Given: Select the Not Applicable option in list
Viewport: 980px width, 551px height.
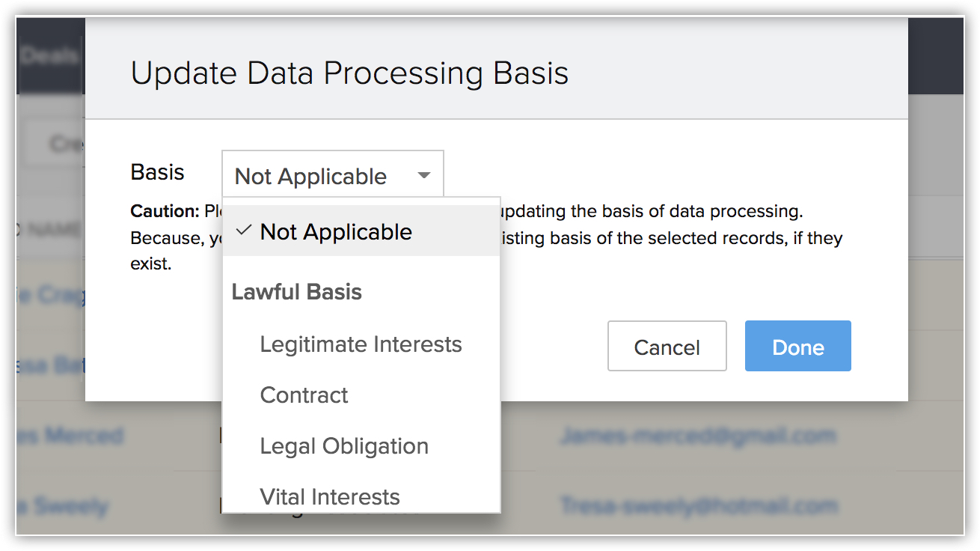Looking at the screenshot, I should [336, 232].
